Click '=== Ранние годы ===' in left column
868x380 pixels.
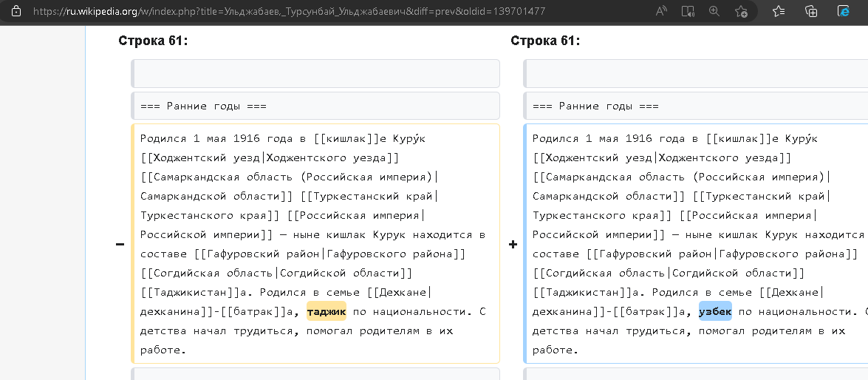click(203, 106)
